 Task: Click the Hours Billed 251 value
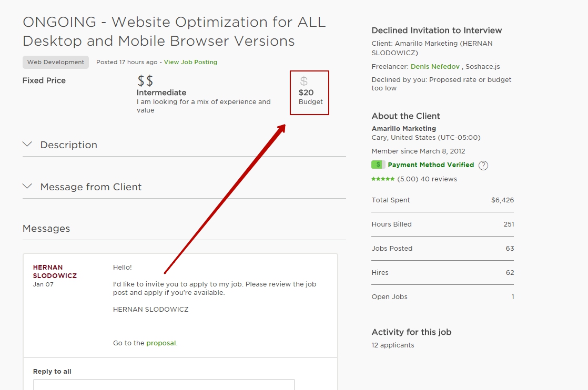coord(509,224)
